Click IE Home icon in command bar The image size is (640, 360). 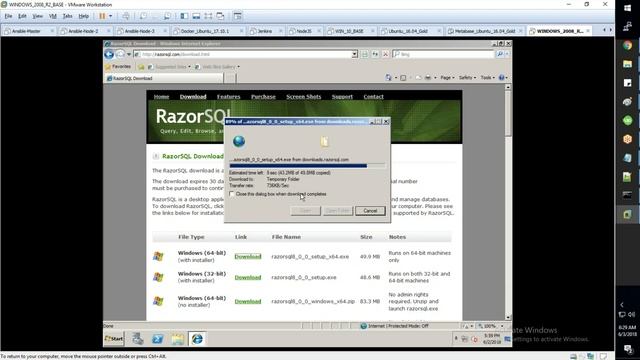pos(388,78)
